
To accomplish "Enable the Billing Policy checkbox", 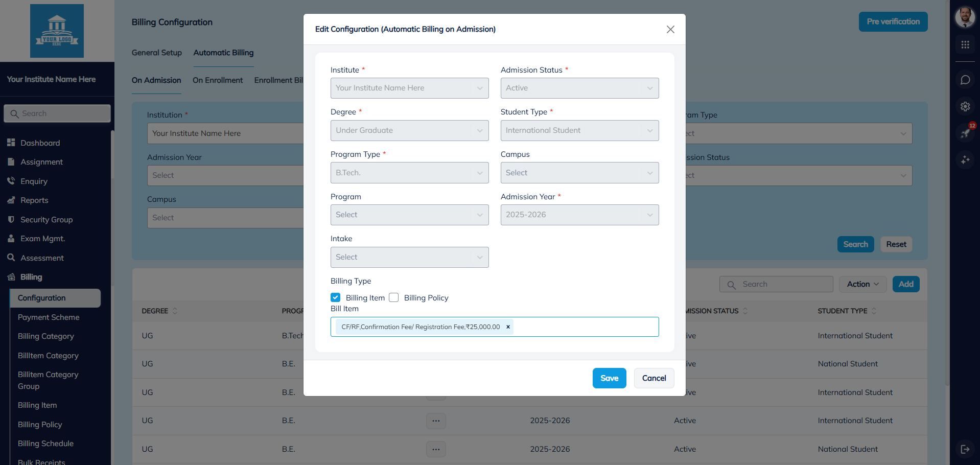I will click(x=394, y=297).
